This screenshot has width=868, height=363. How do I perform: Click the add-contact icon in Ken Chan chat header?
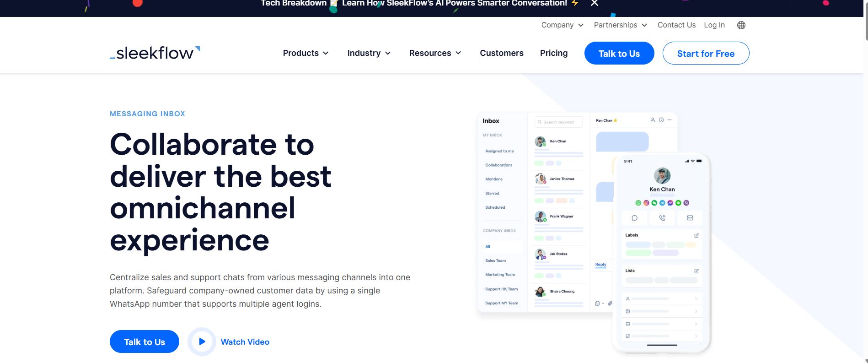click(653, 120)
